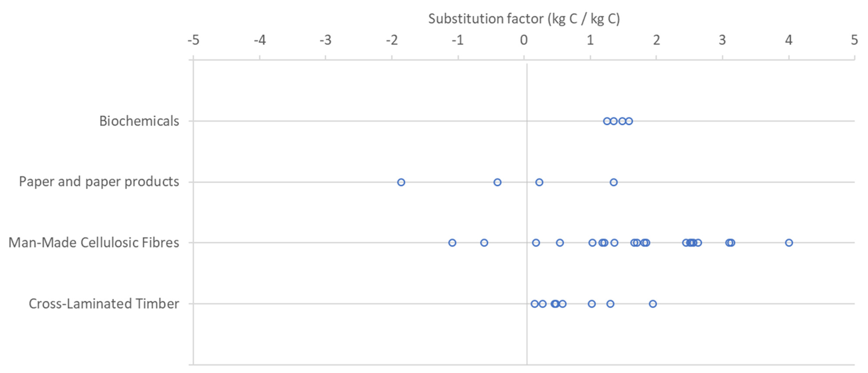Select the 'Paper and paper products' label
Screen dimensions: 868x373
pos(99,182)
